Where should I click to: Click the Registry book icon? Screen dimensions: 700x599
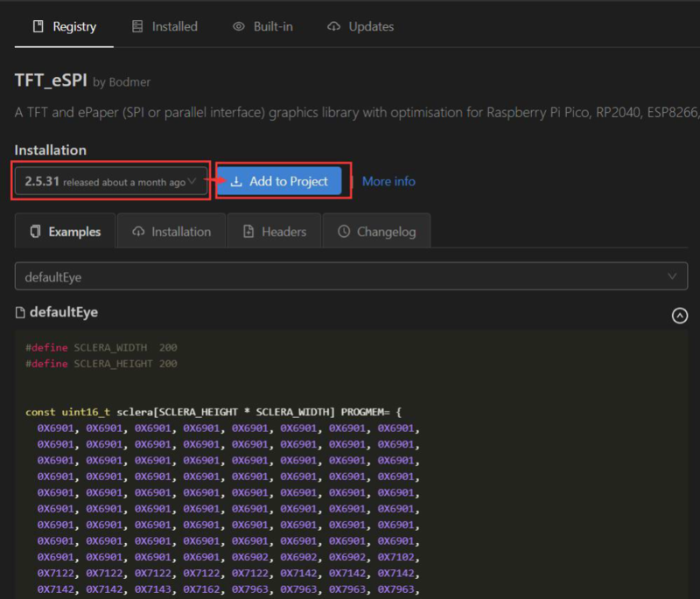click(x=38, y=27)
